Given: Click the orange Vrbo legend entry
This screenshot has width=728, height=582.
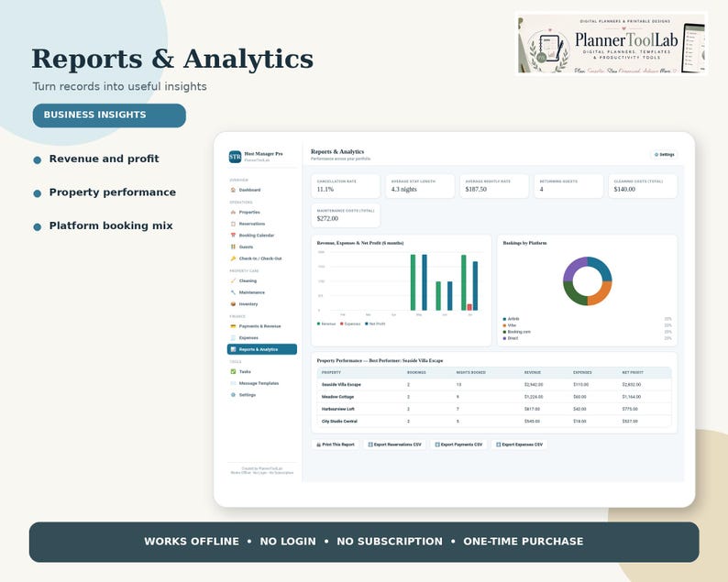Looking at the screenshot, I should [x=510, y=325].
